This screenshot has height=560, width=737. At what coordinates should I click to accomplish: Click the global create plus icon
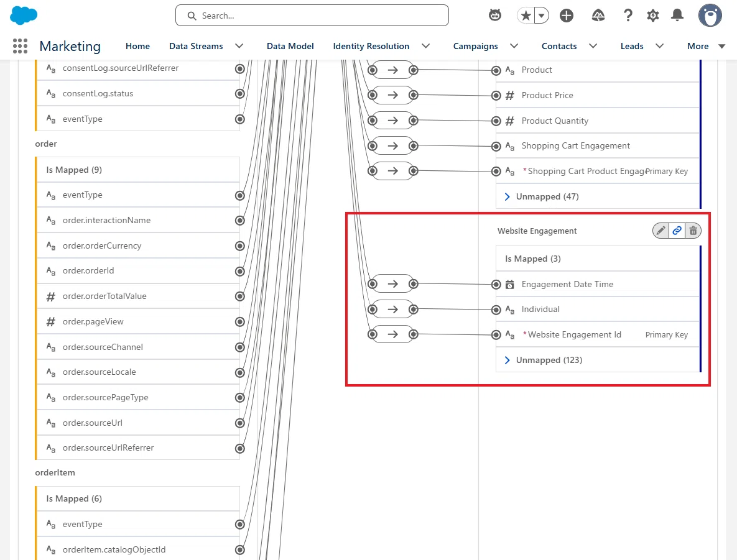click(x=567, y=16)
